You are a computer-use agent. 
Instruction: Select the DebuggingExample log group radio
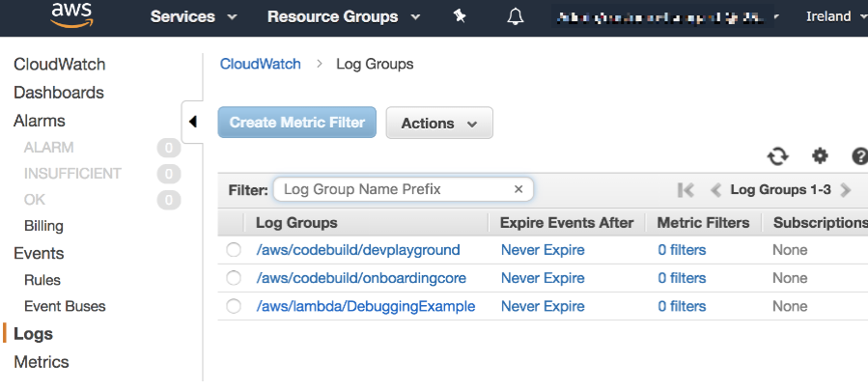point(234,306)
